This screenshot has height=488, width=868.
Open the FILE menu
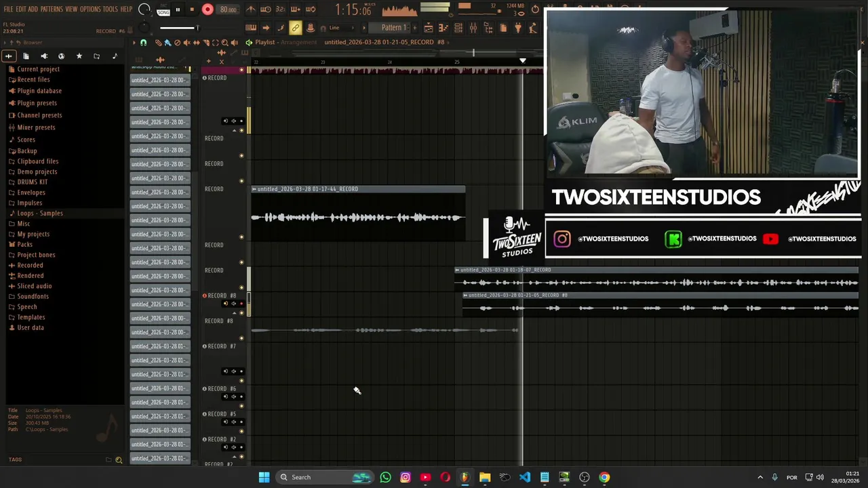click(8, 9)
